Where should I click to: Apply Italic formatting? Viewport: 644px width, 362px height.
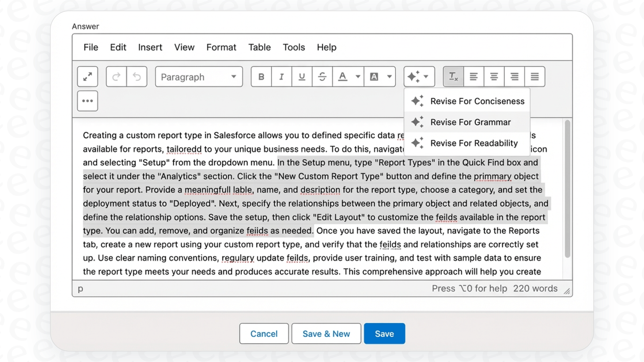pyautogui.click(x=281, y=77)
